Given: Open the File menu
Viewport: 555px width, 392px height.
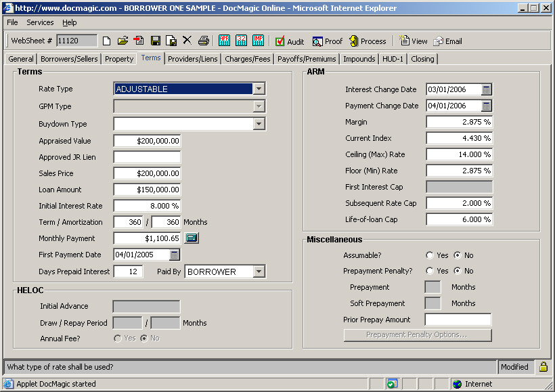Looking at the screenshot, I should (12, 22).
